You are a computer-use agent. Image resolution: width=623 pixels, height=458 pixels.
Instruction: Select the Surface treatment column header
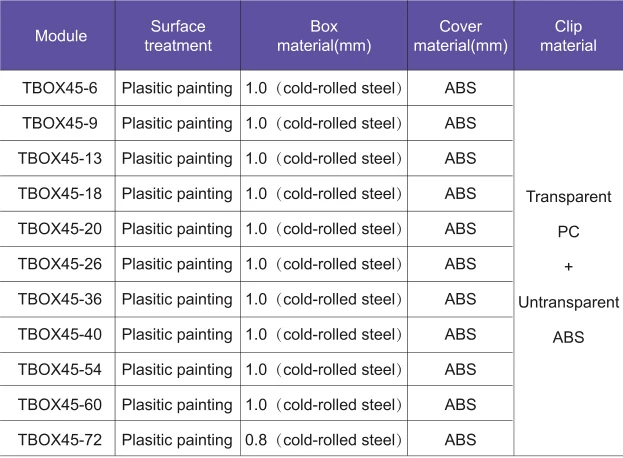pos(180,36)
